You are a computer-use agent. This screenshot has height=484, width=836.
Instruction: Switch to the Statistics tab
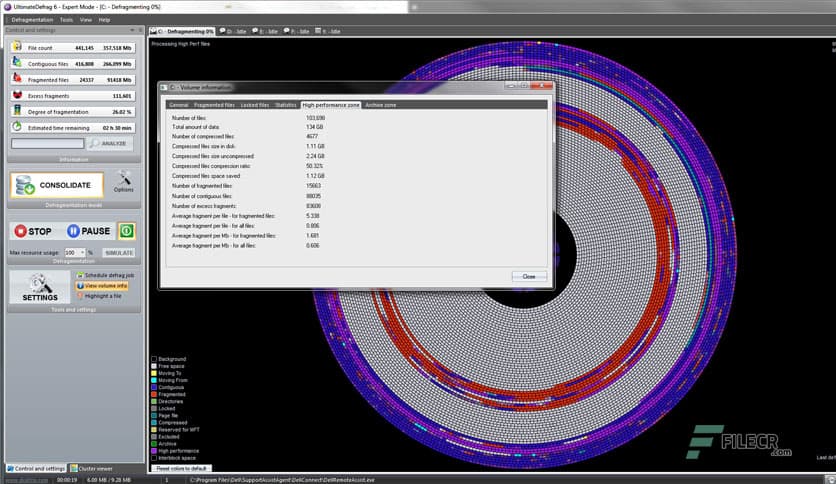pyautogui.click(x=286, y=105)
